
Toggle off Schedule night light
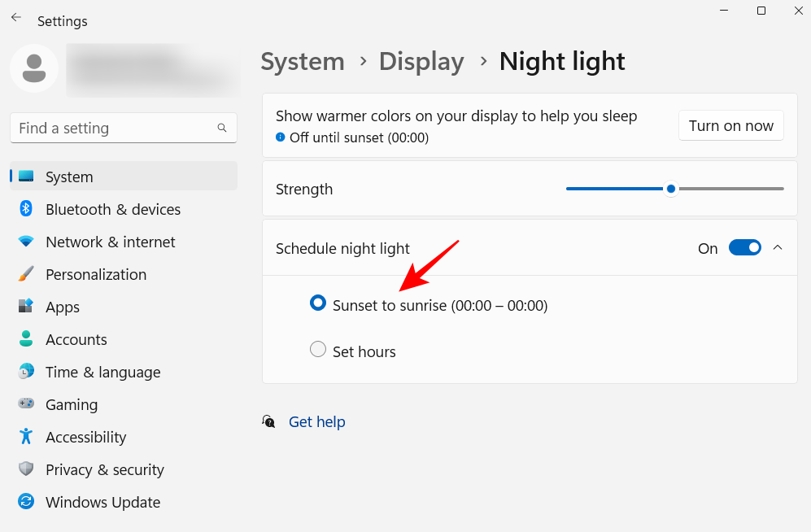point(744,248)
